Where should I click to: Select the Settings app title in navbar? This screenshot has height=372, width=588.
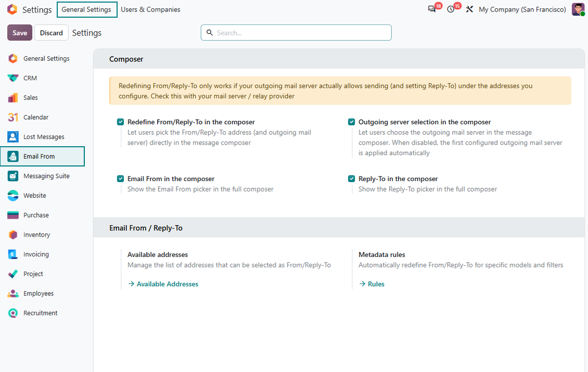pos(37,10)
